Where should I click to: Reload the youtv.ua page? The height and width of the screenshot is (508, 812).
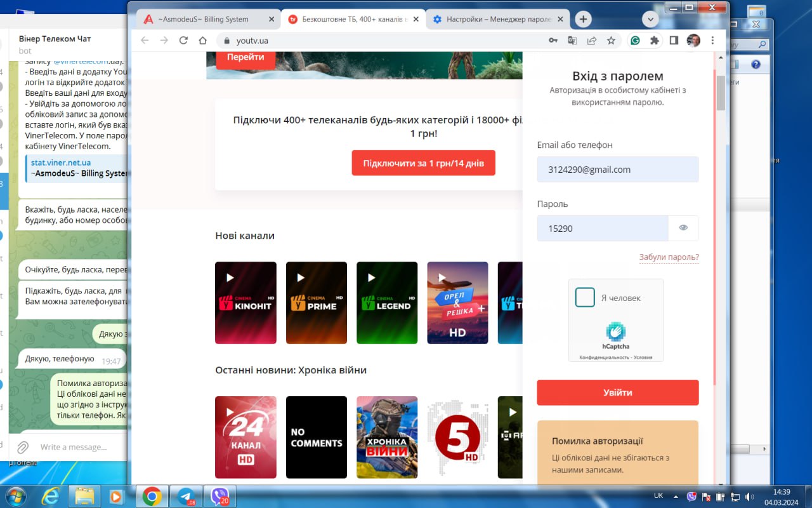183,40
